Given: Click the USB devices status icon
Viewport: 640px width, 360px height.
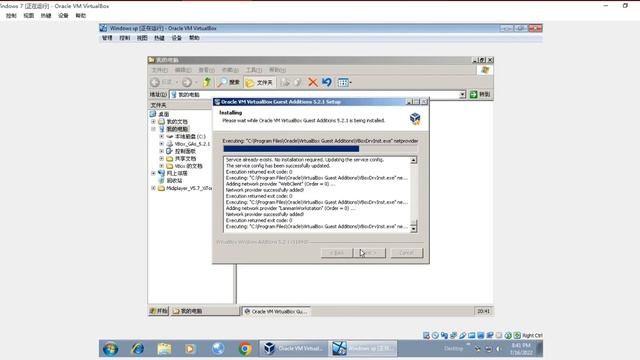Looking at the screenshot, I should pyautogui.click(x=462, y=336).
